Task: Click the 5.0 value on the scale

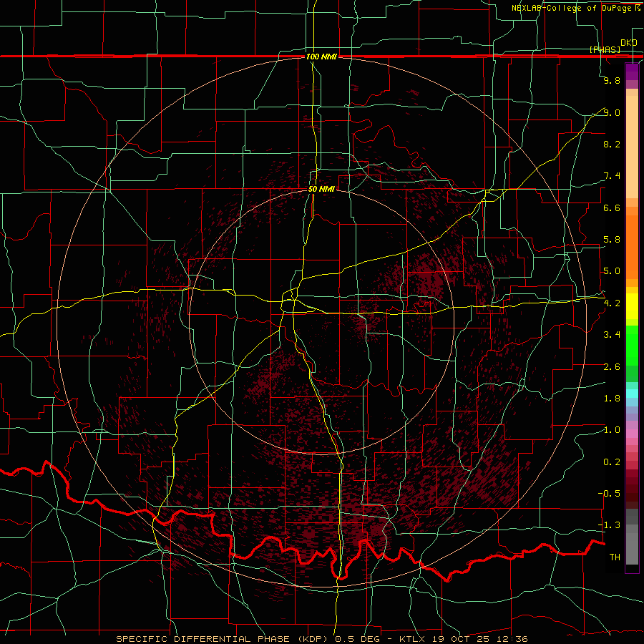Action: (x=612, y=271)
